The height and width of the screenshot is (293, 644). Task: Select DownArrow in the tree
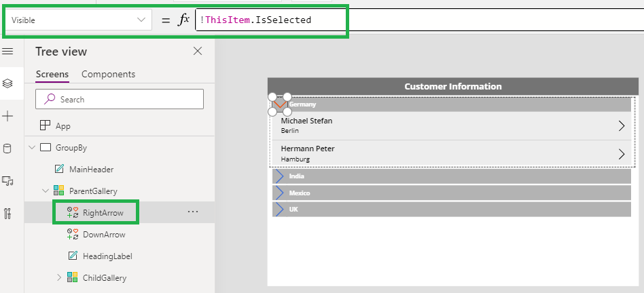tap(104, 235)
